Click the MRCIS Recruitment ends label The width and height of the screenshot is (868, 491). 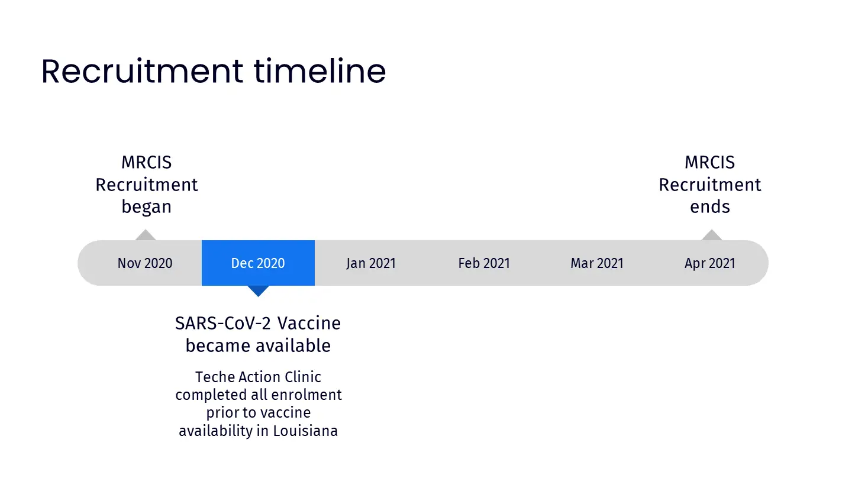click(x=710, y=185)
